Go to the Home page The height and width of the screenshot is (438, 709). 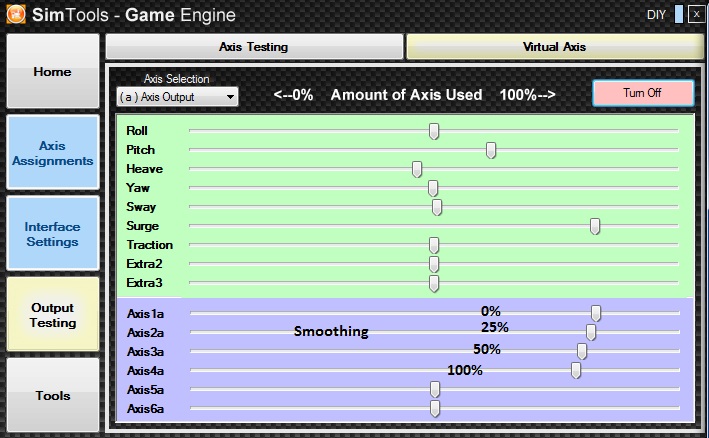pos(53,71)
